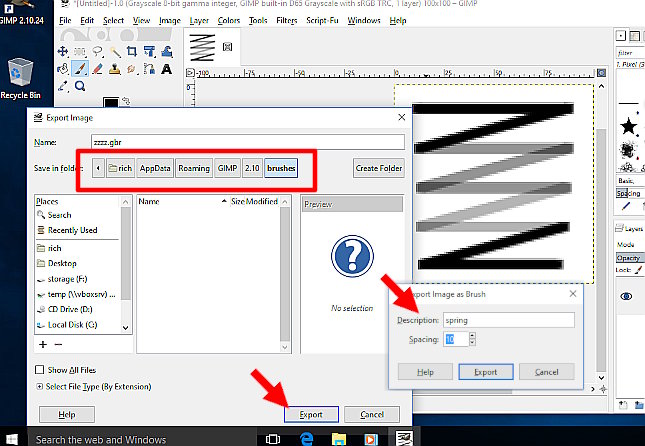The height and width of the screenshot is (446, 645).
Task: Click the ruler corner quick-mask menu button
Action: coord(190,73)
